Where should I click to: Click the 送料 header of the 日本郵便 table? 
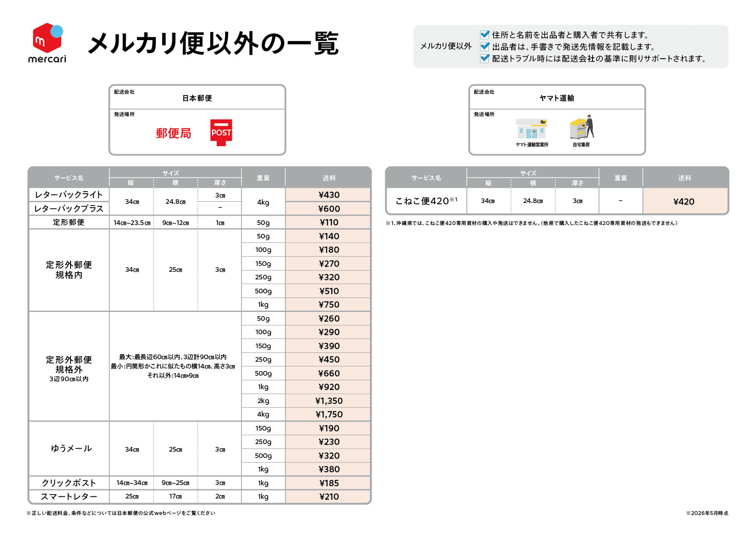coord(329,178)
